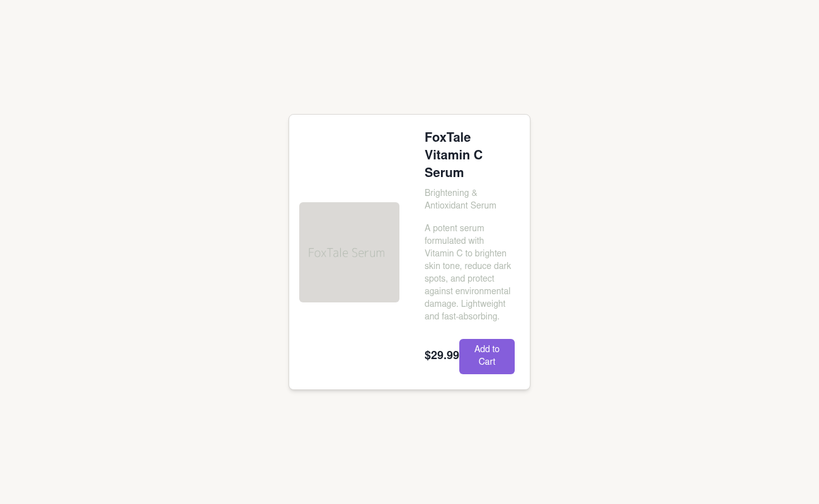Click the white card area above the product image
The image size is (819, 504).
(x=349, y=159)
